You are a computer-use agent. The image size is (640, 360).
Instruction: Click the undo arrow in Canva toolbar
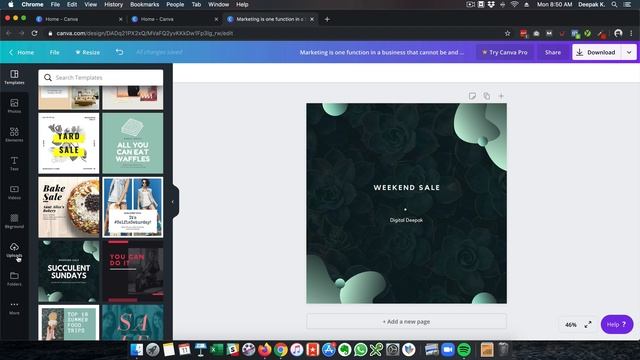(119, 52)
